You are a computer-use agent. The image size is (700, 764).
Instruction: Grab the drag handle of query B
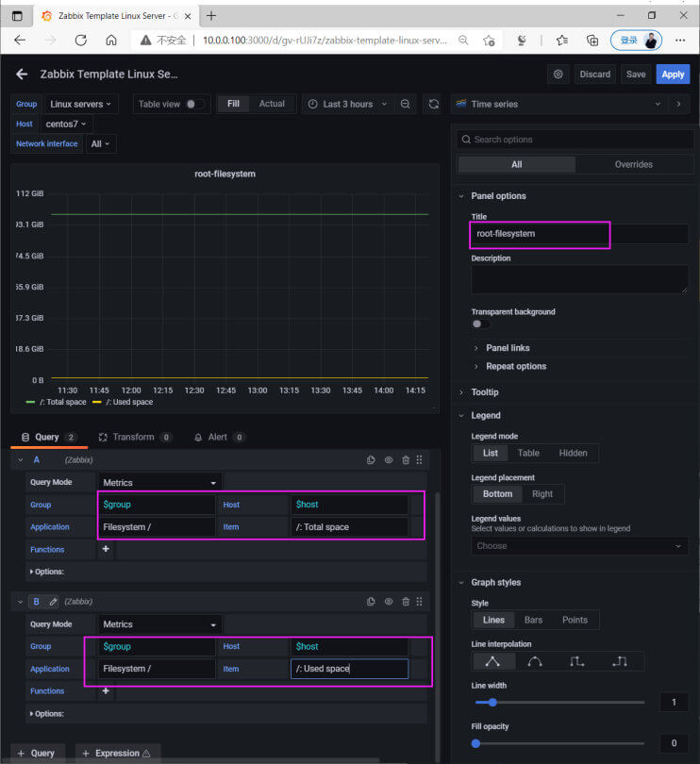(420, 601)
